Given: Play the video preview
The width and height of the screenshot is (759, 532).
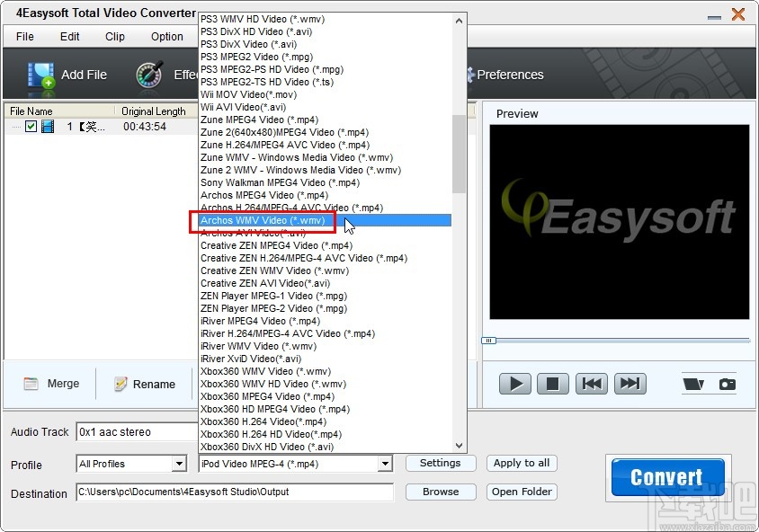Looking at the screenshot, I should click(x=514, y=383).
